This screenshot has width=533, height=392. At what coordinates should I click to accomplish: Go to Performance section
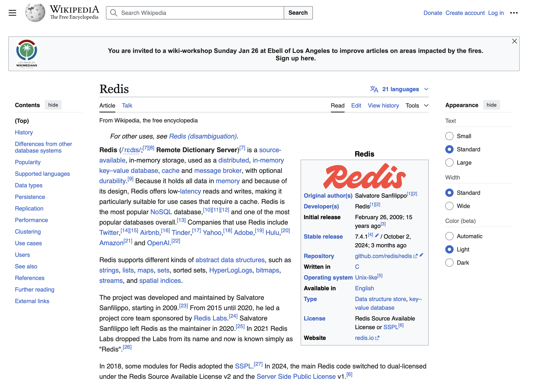coord(31,220)
